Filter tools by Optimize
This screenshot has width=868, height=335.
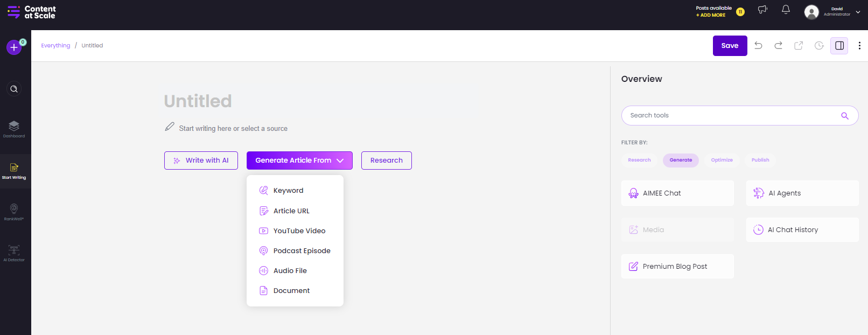pyautogui.click(x=722, y=160)
